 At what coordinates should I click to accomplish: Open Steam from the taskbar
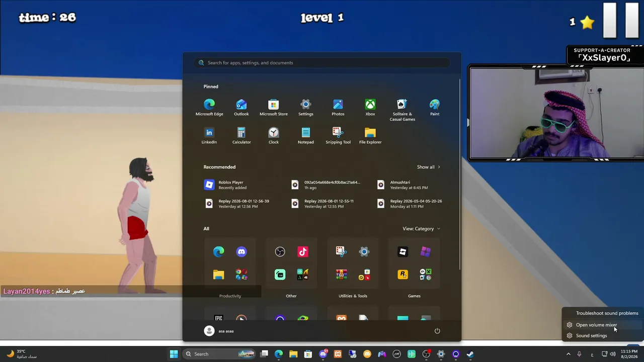coord(470,354)
